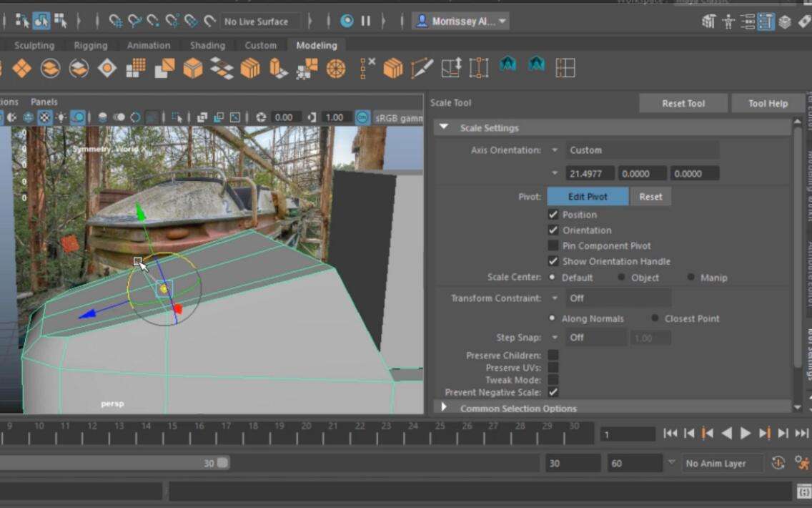Collapse the Scale Settings section

(444, 127)
